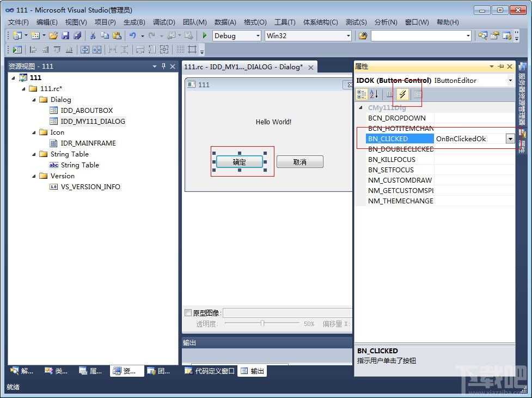Click the Messages icon in the Properties panel

tap(389, 94)
